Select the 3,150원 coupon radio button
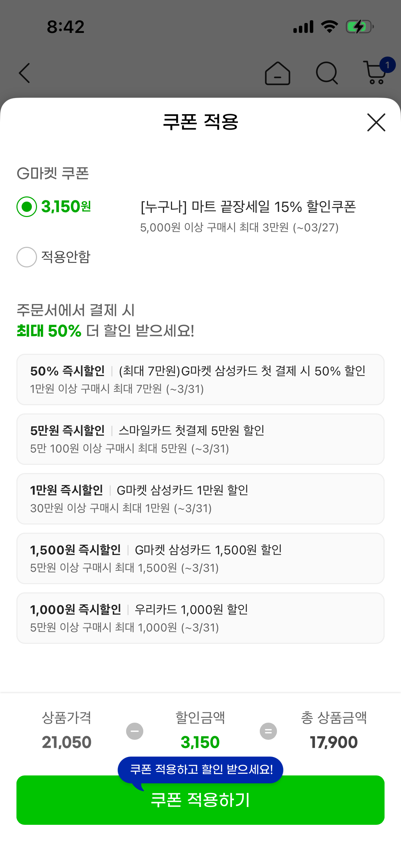This screenshot has width=401, height=868. (27, 207)
